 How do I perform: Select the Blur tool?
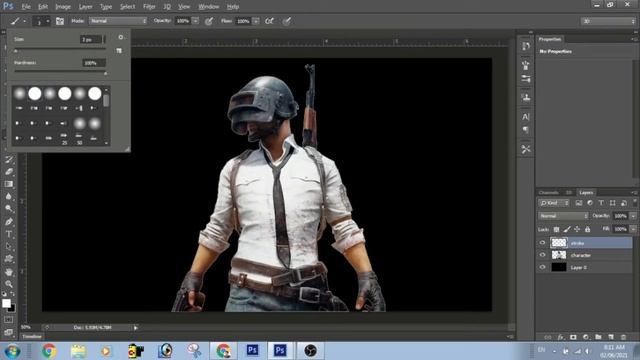click(9, 196)
